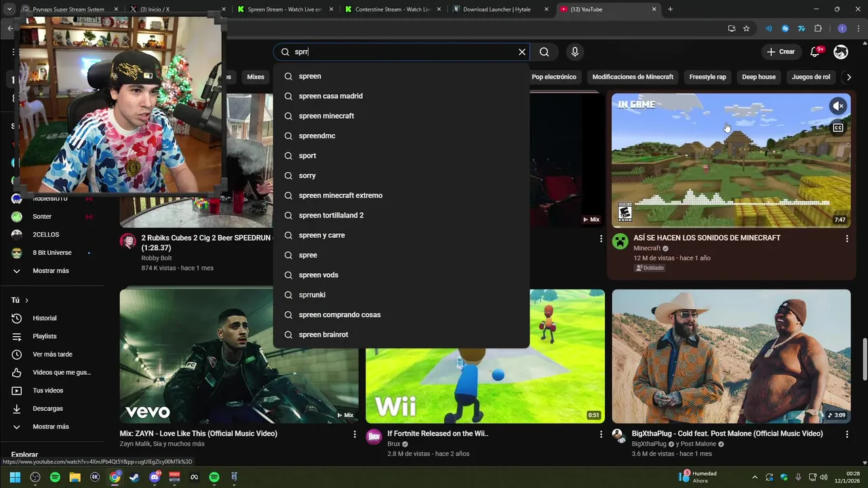The width and height of the screenshot is (868, 488).
Task: Open Ver más tarde in sidebar
Action: (52, 354)
